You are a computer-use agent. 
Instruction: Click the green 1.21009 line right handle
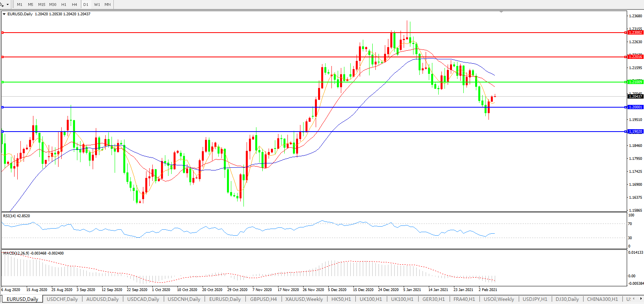626,82
